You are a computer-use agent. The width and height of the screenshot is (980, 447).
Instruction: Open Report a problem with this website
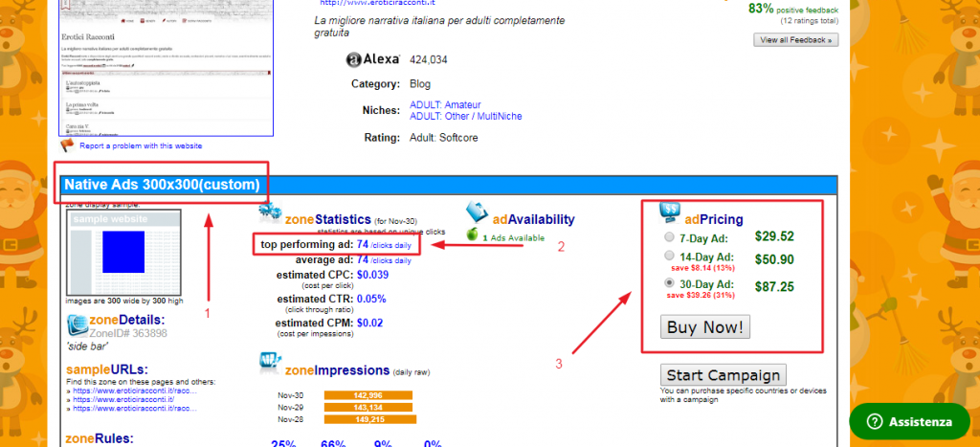pos(141,146)
